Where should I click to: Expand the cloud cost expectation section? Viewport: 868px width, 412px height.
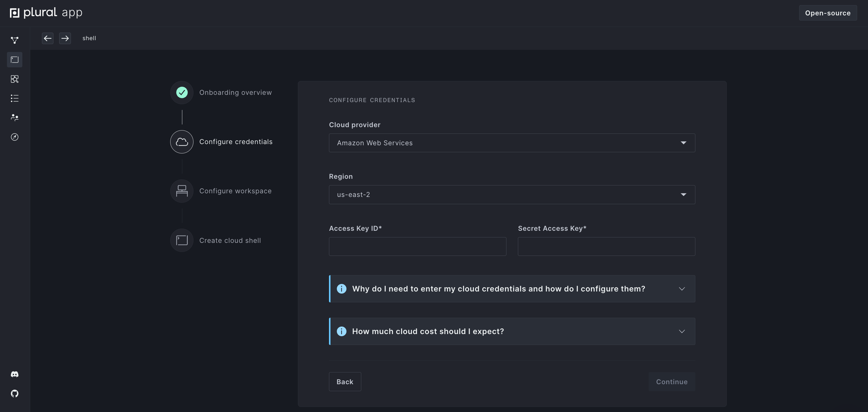click(x=512, y=331)
